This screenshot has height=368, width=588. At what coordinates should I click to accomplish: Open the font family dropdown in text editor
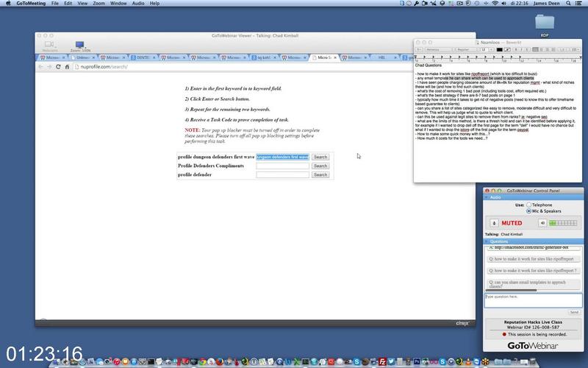pyautogui.click(x=439, y=49)
